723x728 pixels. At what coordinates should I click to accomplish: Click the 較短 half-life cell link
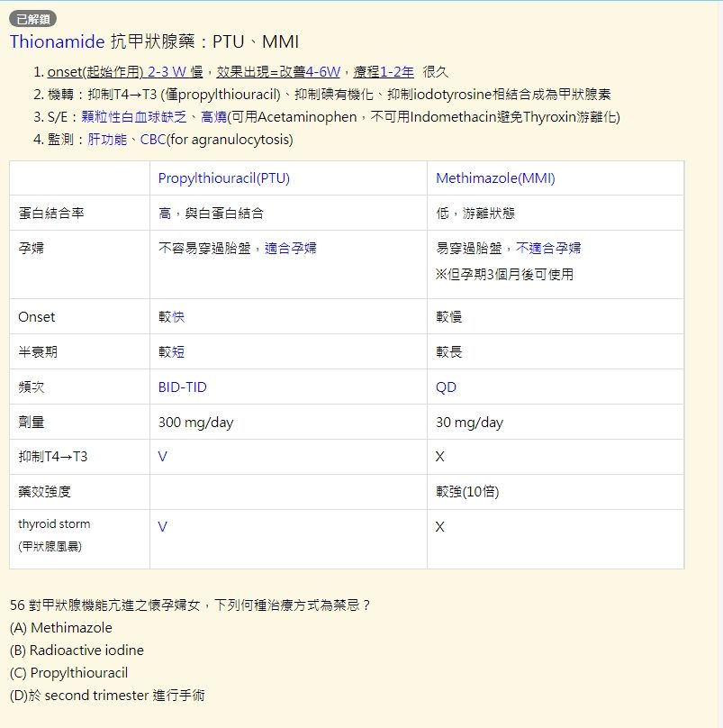coord(174,352)
